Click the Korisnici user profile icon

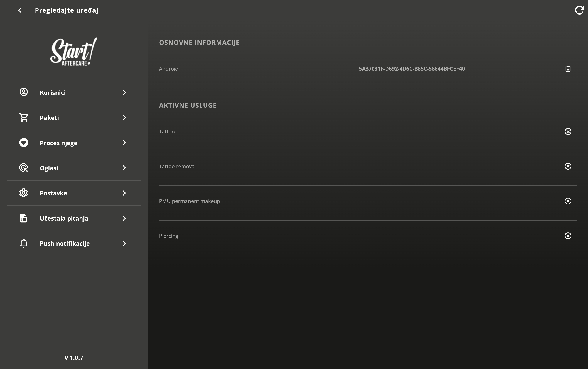click(x=24, y=92)
